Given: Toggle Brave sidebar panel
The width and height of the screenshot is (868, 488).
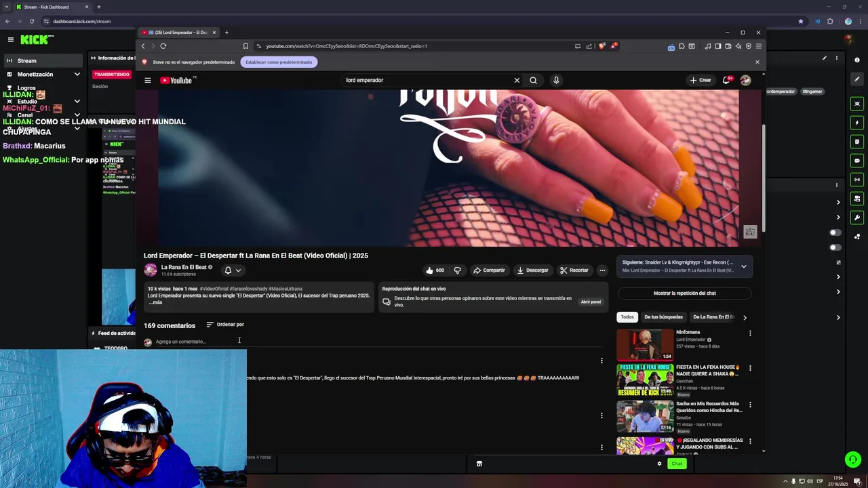Looking at the screenshot, I should pos(718,46).
